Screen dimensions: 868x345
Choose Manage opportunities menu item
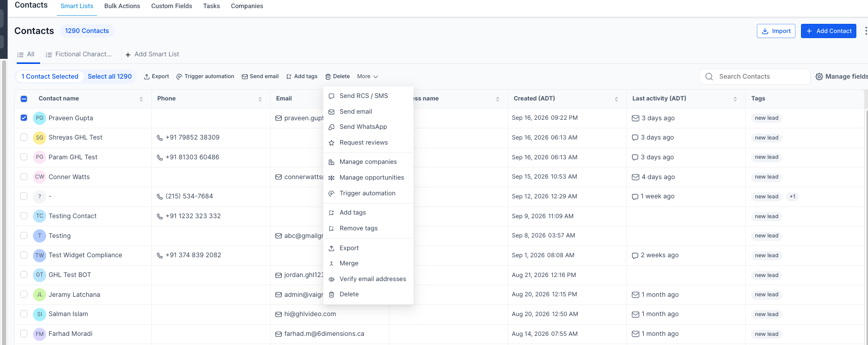coord(368,178)
